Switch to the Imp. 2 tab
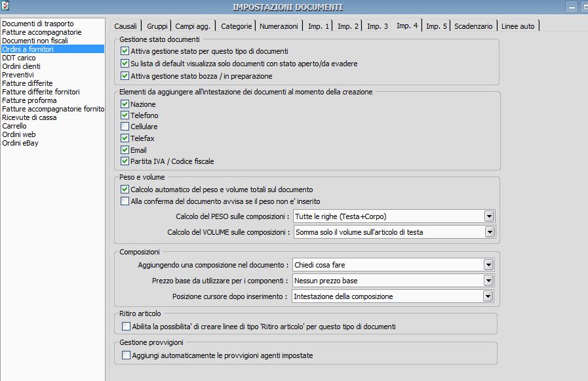 tap(347, 26)
